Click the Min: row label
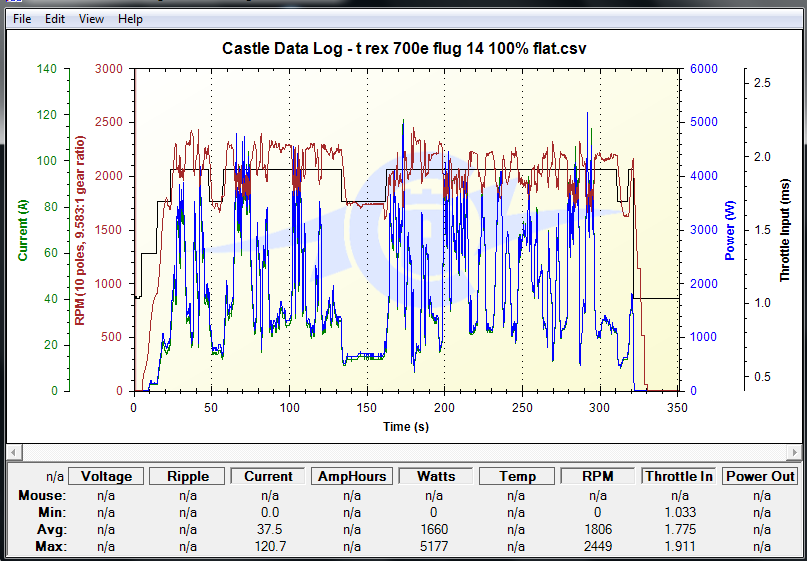Screen dimensions: 807x561 (x=52, y=512)
